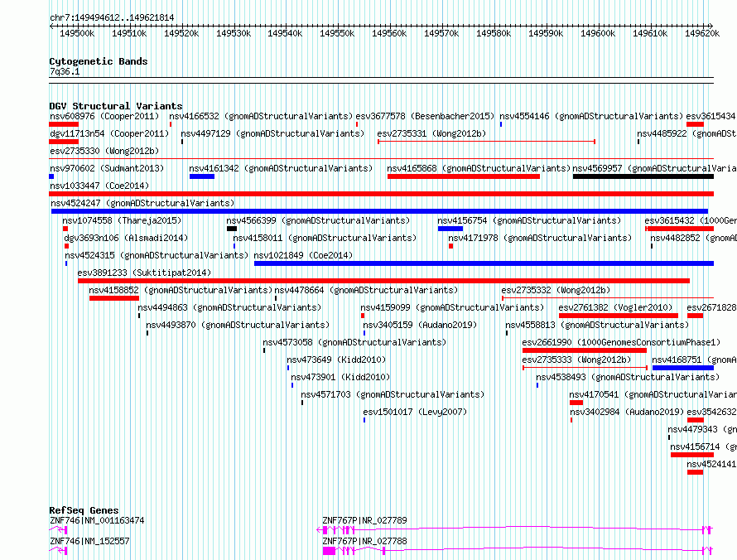Select the 7q36.1 band label
This screenshot has width=737, height=560.
[x=65, y=71]
